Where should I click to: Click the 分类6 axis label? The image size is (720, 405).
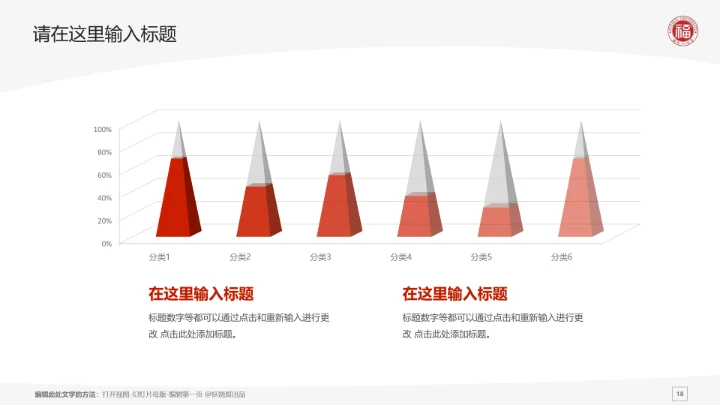click(x=562, y=257)
